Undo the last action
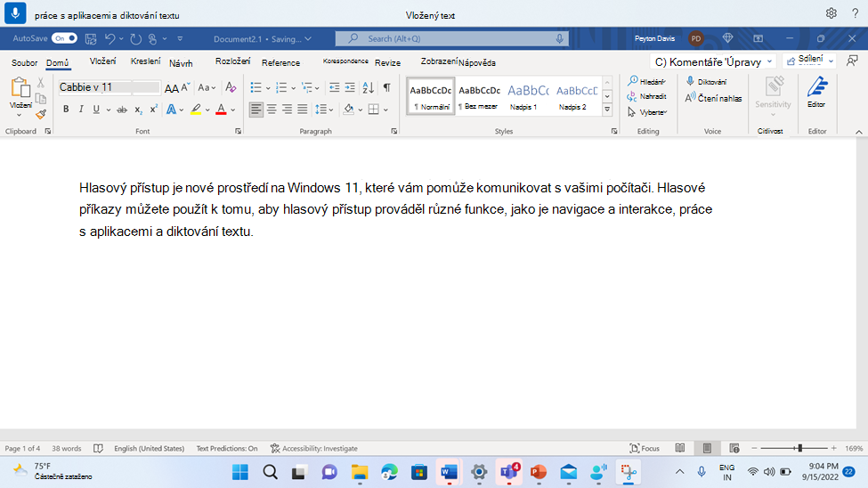Viewport: 868px width, 488px height. point(110,39)
